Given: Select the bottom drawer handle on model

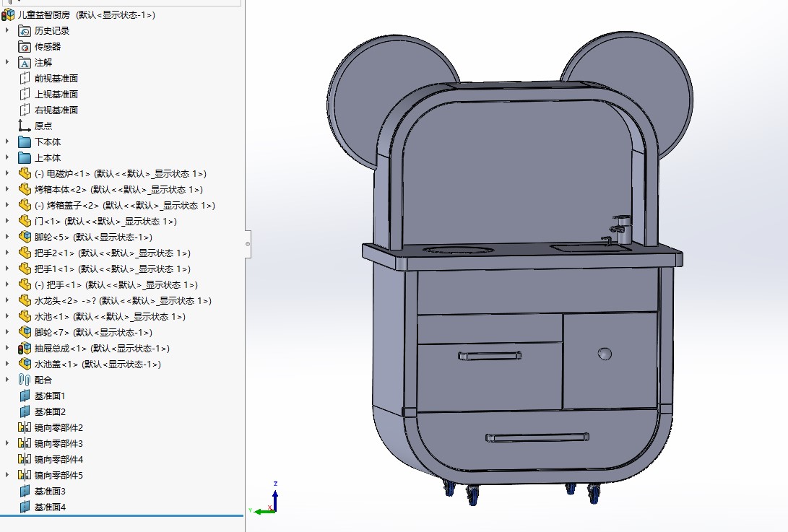Looking at the screenshot, I should (x=537, y=437).
